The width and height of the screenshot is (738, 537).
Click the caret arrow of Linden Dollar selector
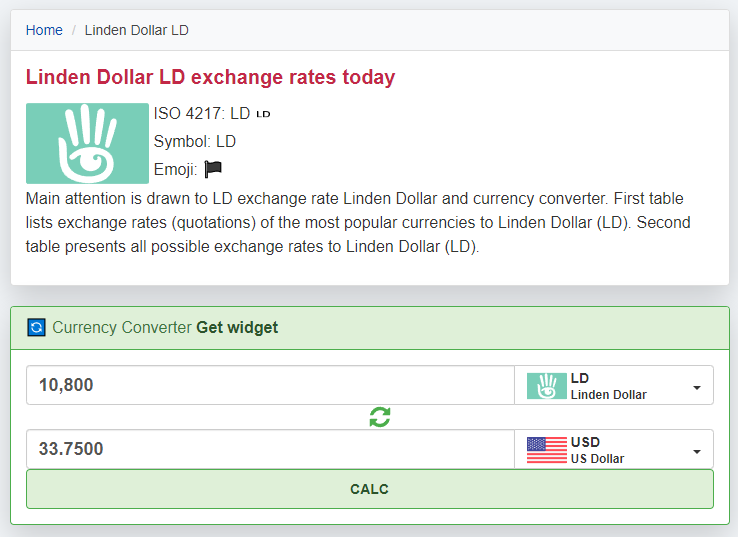point(697,388)
